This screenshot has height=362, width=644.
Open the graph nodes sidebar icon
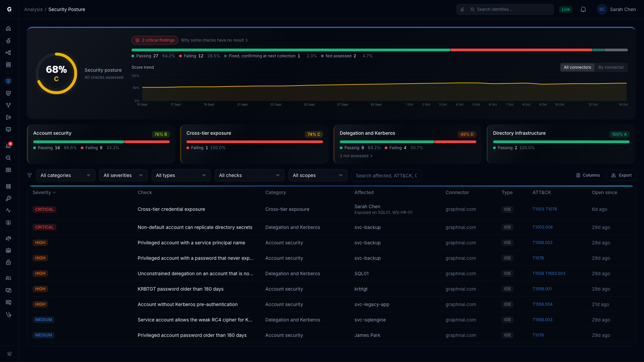pos(9,53)
